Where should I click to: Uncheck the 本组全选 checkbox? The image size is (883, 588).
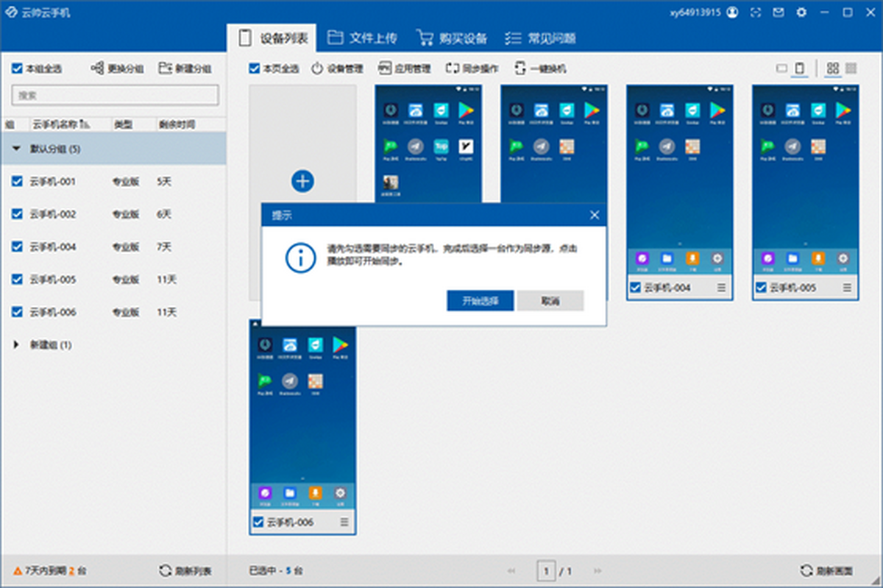pyautogui.click(x=17, y=68)
